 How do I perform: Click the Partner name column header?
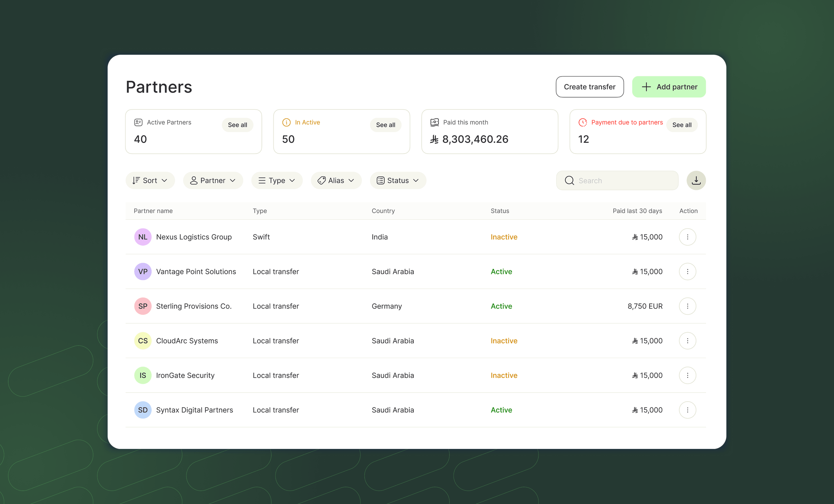(153, 211)
